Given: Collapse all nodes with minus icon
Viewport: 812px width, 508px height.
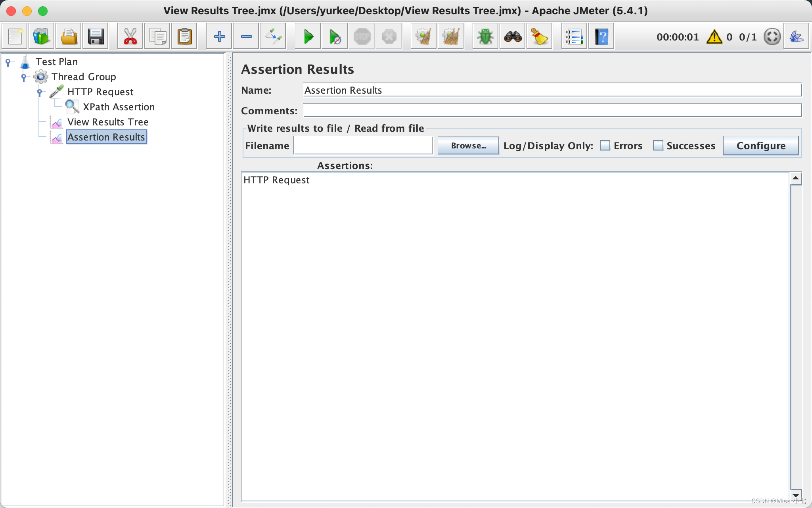Looking at the screenshot, I should pos(246,37).
